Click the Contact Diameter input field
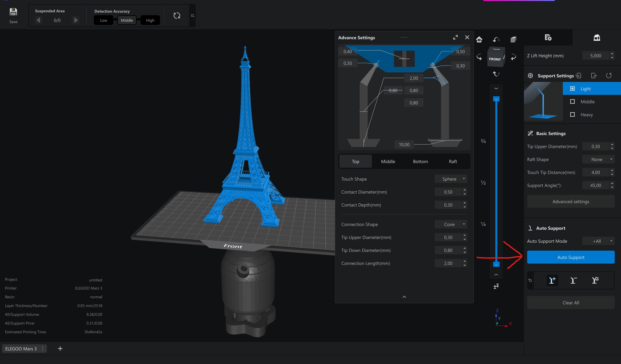The height and width of the screenshot is (364, 621). coord(448,192)
